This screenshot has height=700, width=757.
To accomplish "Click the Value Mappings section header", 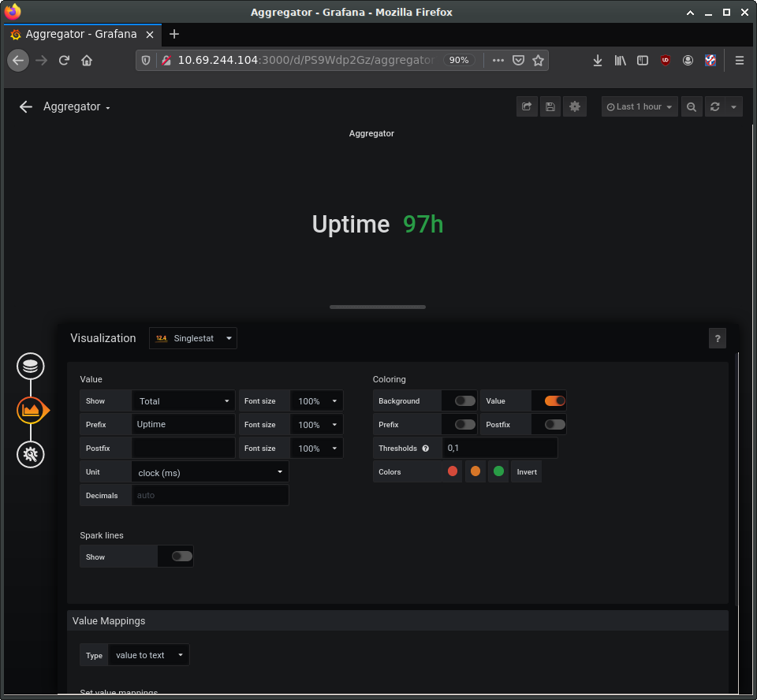I will [x=397, y=621].
